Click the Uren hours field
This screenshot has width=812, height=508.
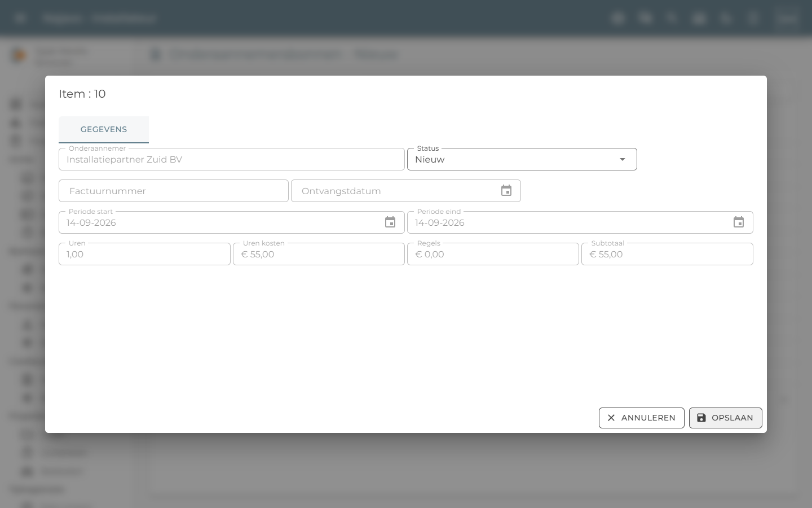[x=144, y=254]
